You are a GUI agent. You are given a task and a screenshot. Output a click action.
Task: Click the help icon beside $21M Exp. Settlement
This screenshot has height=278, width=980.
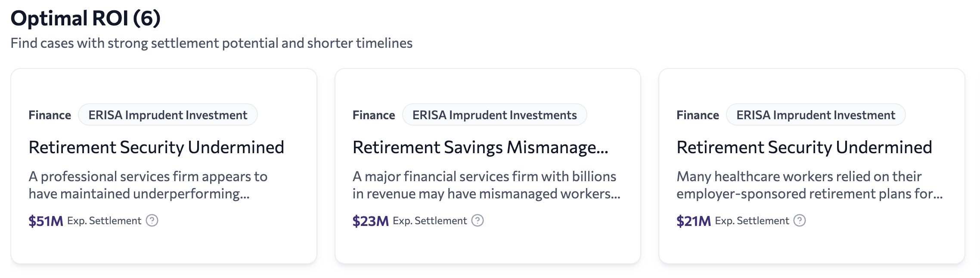click(x=800, y=221)
